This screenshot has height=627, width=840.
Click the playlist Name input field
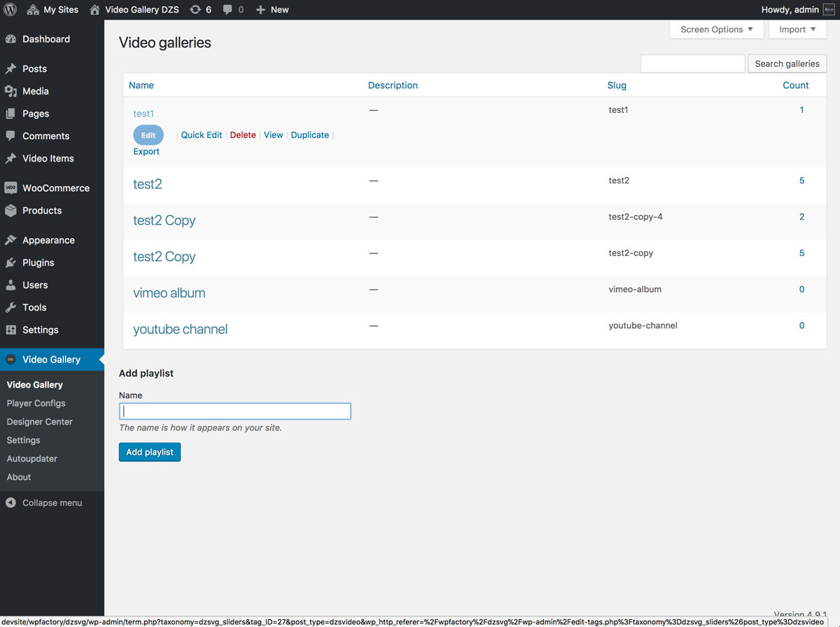click(x=234, y=411)
